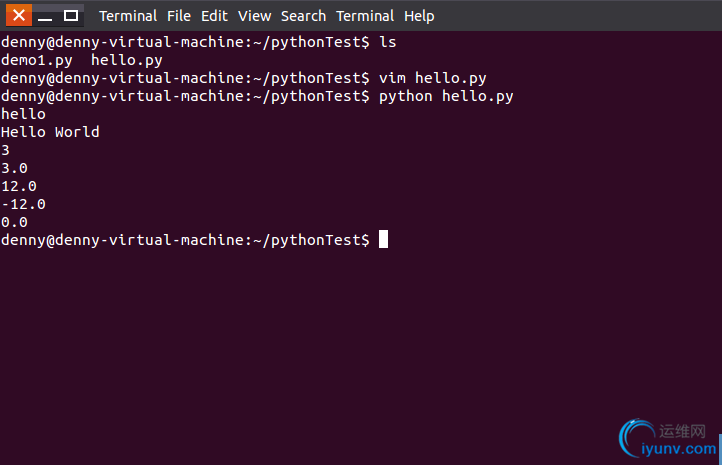
Task: Click the cursor block at the prompt
Action: click(383, 239)
